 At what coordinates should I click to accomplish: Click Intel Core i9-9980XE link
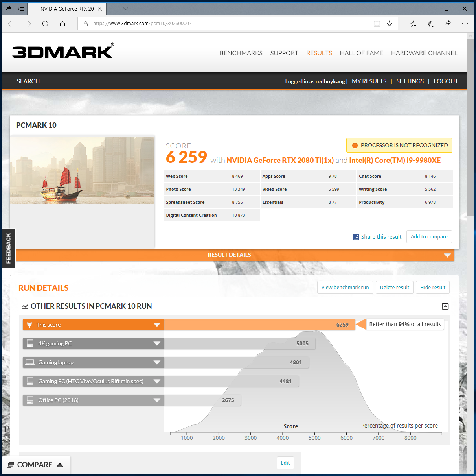[x=395, y=161]
